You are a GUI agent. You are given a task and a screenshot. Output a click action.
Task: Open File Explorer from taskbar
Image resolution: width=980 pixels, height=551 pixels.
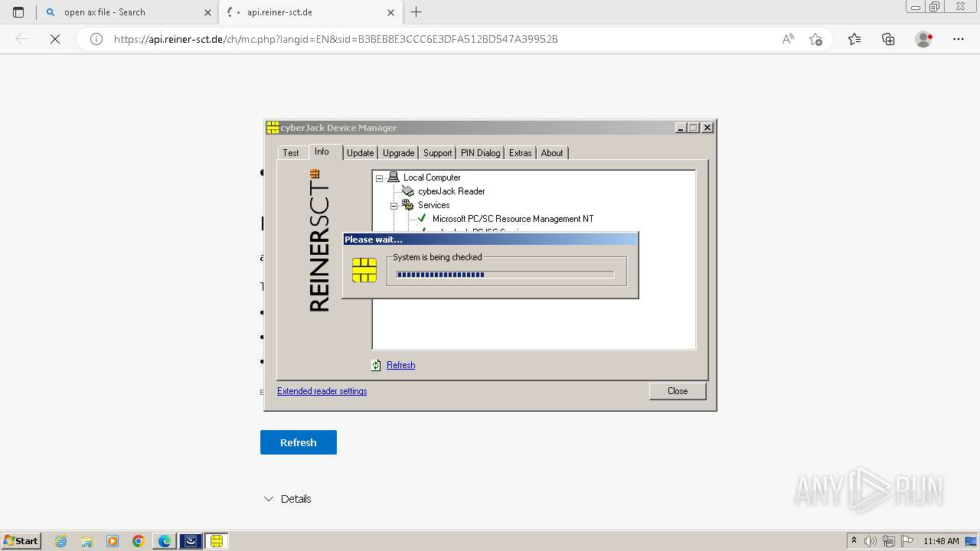tap(87, 541)
